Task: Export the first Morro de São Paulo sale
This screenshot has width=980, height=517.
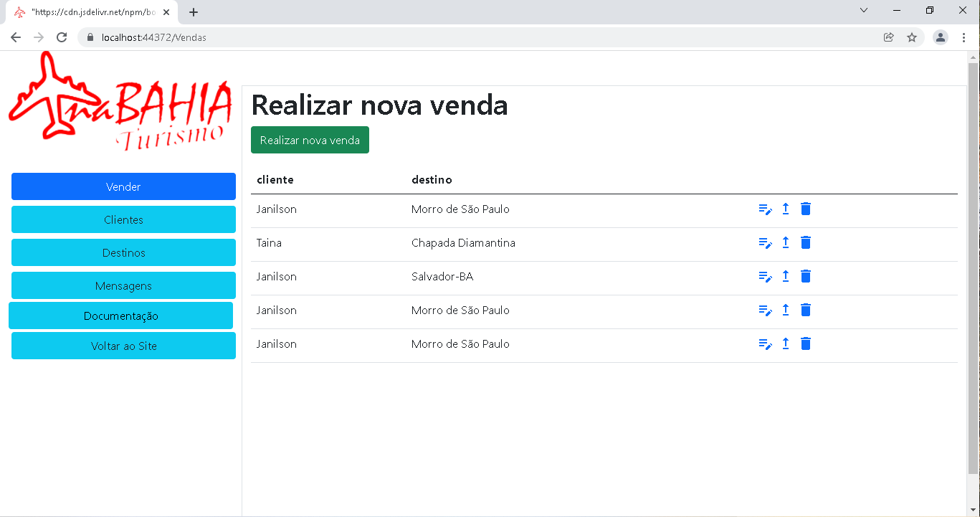Action: pos(785,209)
